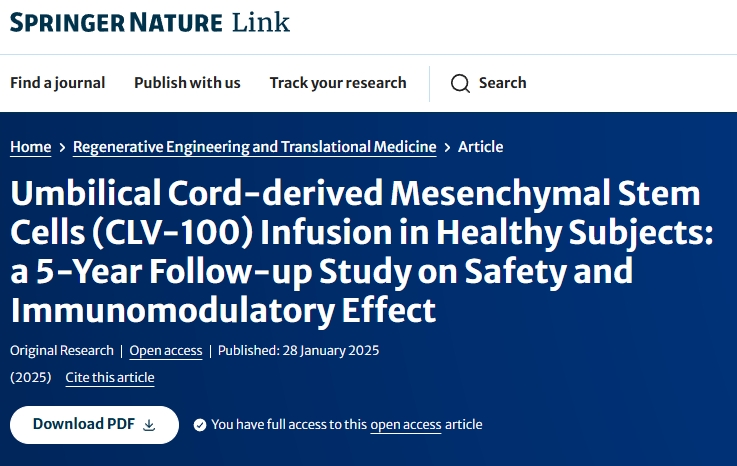
Task: Click the article title heading
Action: coord(355,251)
